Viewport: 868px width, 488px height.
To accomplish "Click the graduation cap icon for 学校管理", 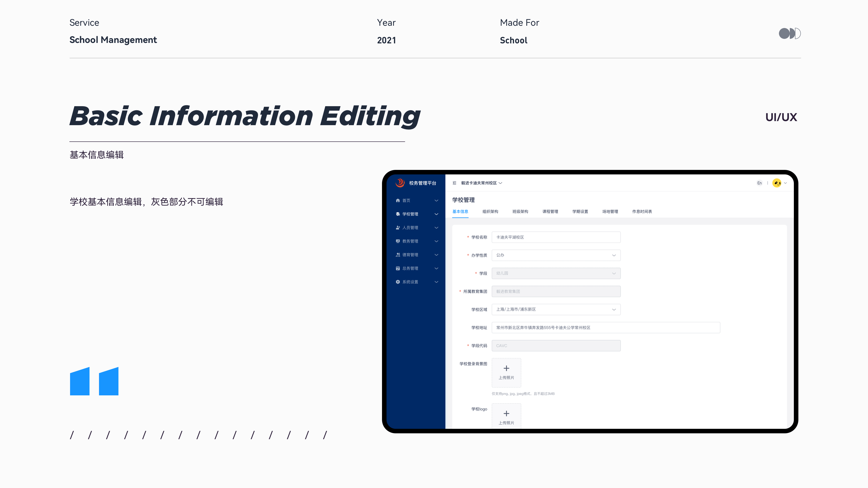I will tap(398, 214).
